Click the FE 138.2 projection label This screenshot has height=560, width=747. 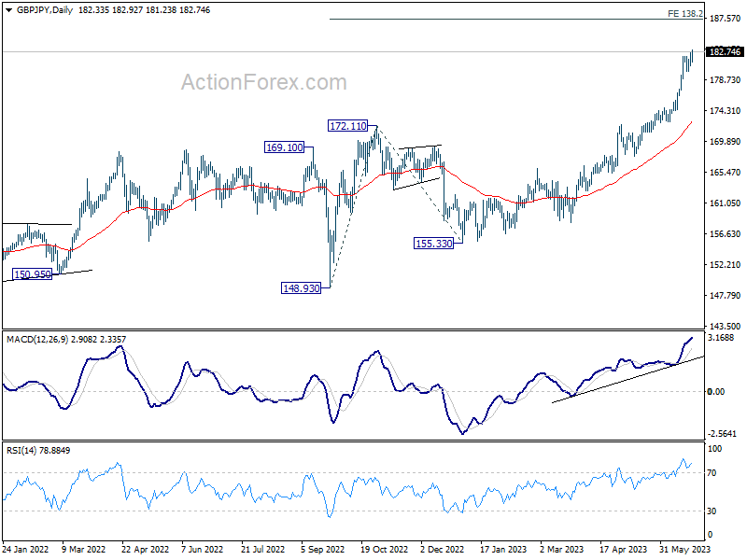(x=685, y=14)
